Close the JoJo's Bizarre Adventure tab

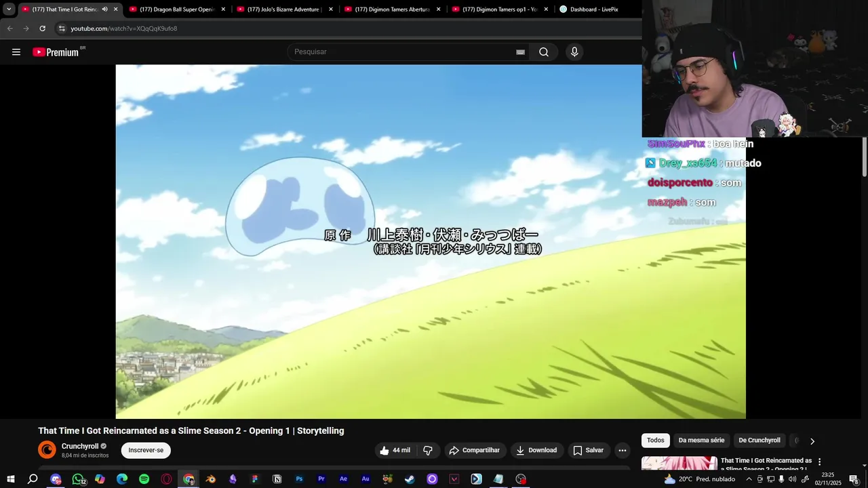[x=331, y=9]
